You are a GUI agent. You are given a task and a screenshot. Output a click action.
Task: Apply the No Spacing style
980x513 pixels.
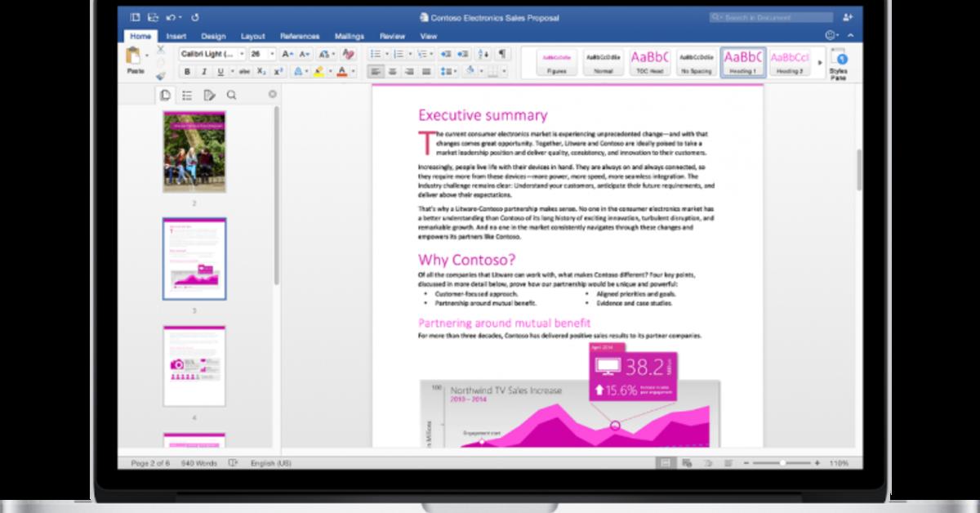pos(696,62)
